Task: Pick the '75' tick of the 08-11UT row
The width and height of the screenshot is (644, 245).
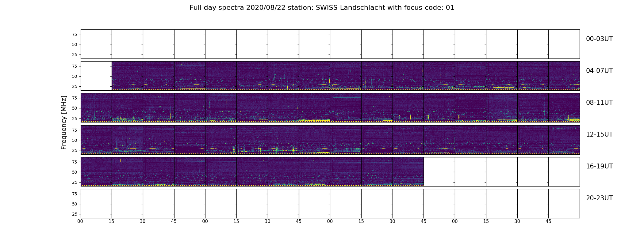Action: pyautogui.click(x=75, y=98)
